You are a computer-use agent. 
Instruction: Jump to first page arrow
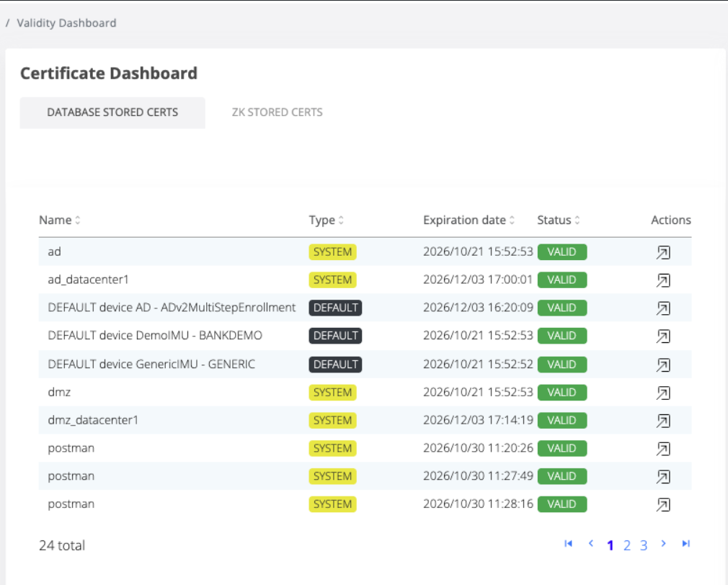[x=568, y=544]
